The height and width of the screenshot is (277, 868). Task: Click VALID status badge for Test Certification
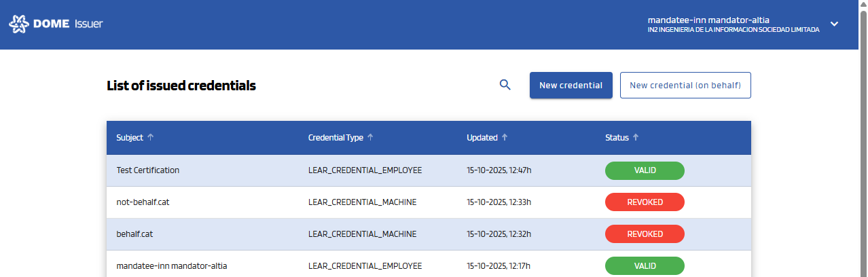pyautogui.click(x=645, y=170)
